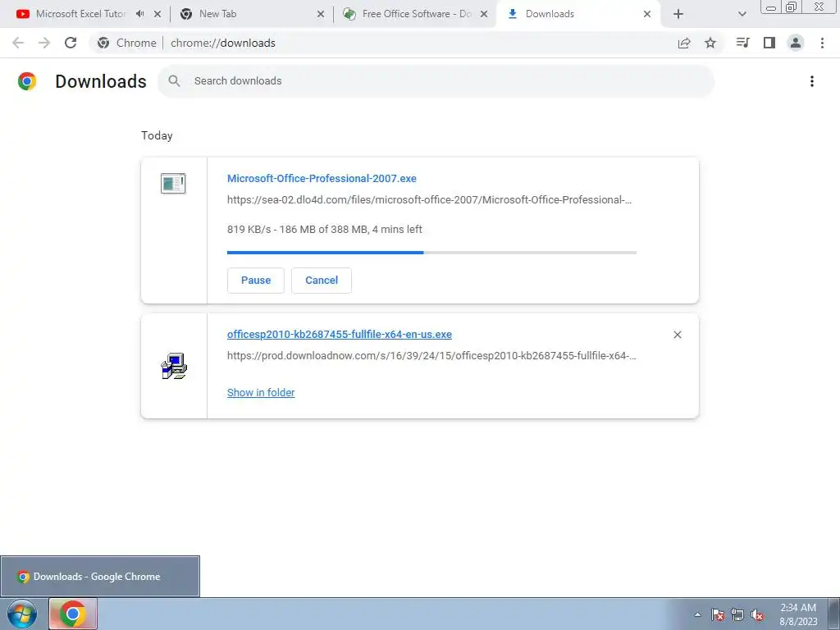Screen dimensions: 840x630
Task: Toggle the side panel icon
Action: point(769,43)
